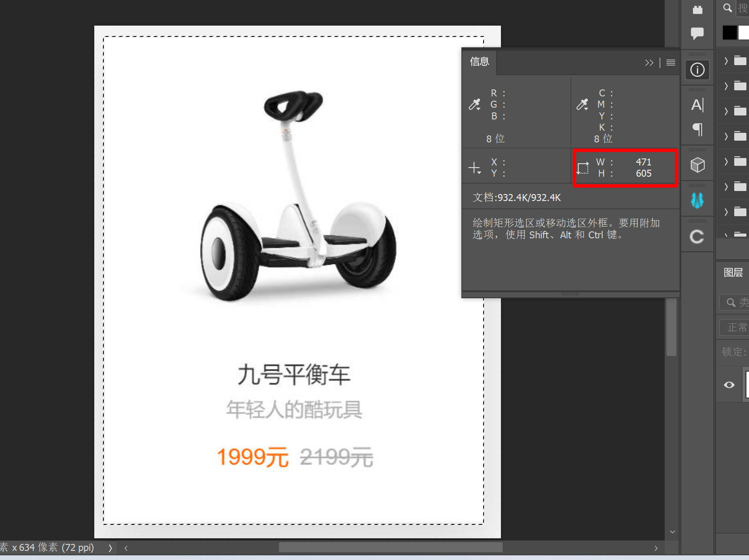
Task: Toggle visibility eye of the layer
Action: pyautogui.click(x=729, y=385)
